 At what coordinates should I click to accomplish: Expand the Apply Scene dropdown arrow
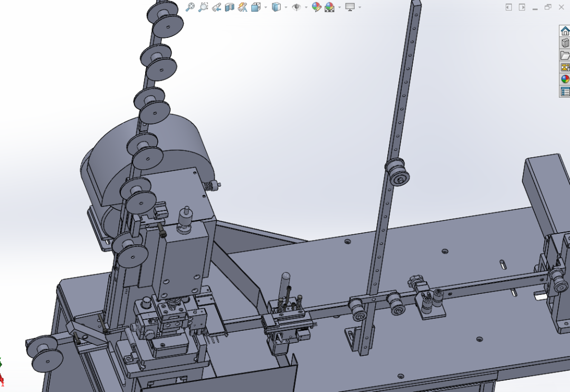pos(339,7)
